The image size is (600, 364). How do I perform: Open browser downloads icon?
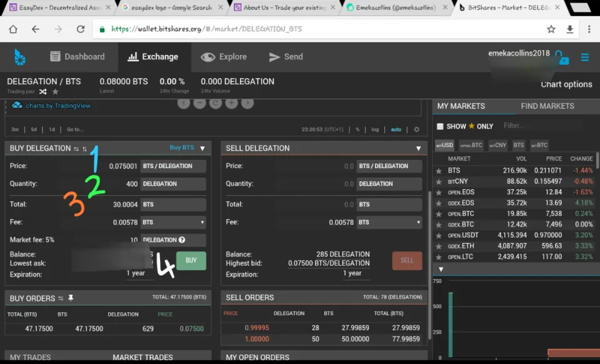[x=570, y=29]
